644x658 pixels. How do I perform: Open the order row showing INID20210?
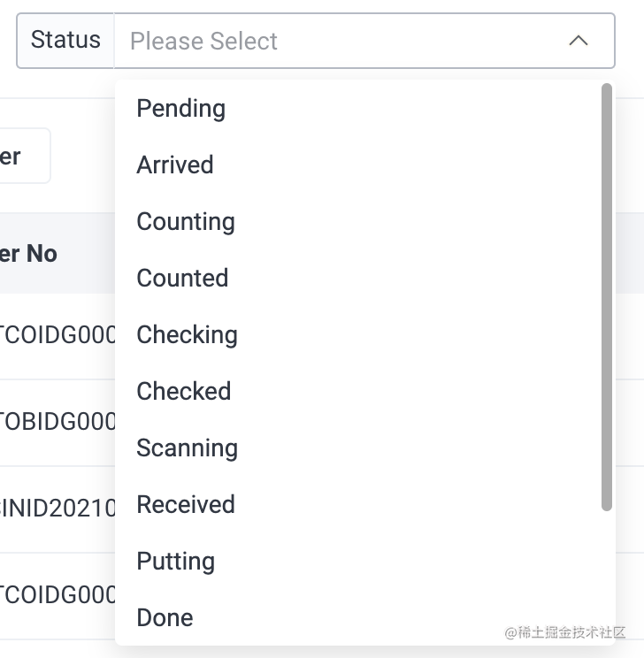[x=57, y=509]
